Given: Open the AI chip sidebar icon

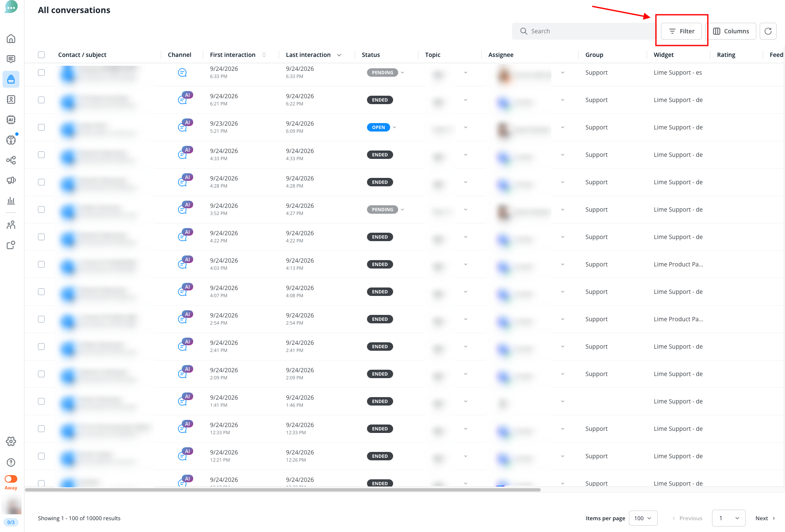Looking at the screenshot, I should tap(11, 120).
